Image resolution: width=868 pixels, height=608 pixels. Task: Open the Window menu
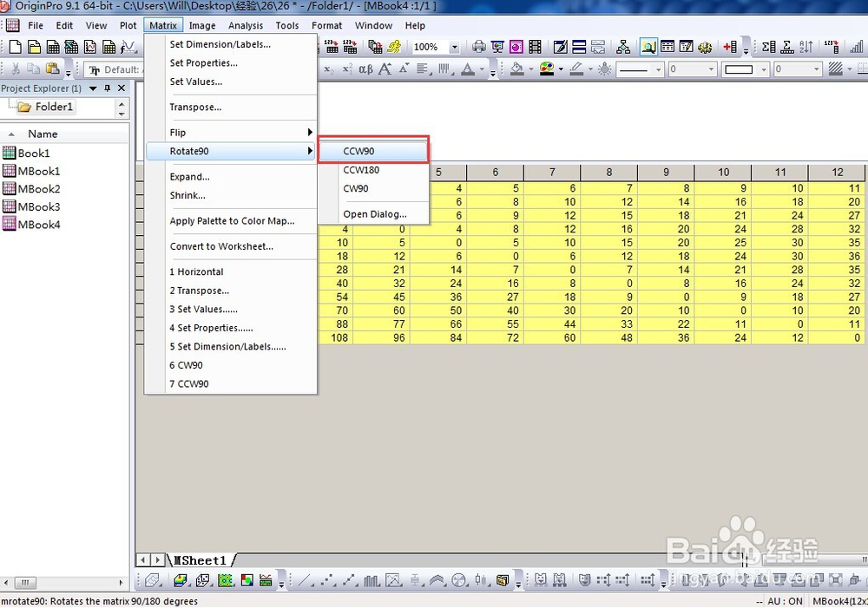(x=373, y=25)
